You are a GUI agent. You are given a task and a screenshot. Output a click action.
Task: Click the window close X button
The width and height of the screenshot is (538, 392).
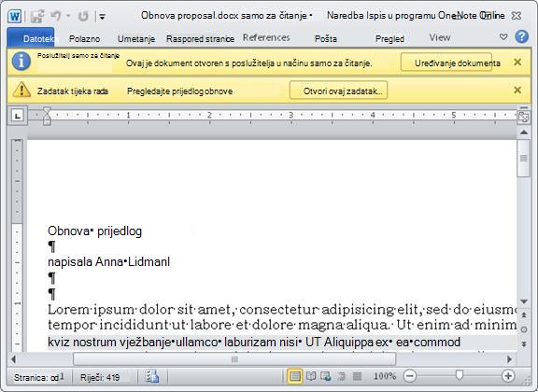coord(516,16)
